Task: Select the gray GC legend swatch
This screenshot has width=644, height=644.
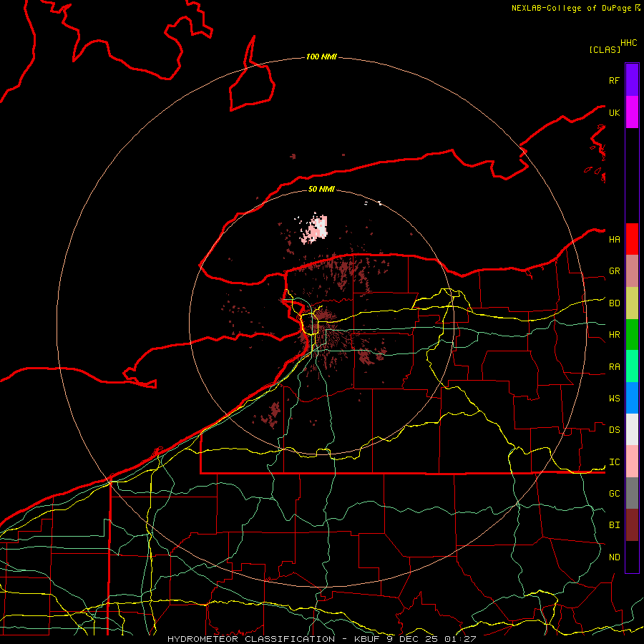Action: point(632,493)
